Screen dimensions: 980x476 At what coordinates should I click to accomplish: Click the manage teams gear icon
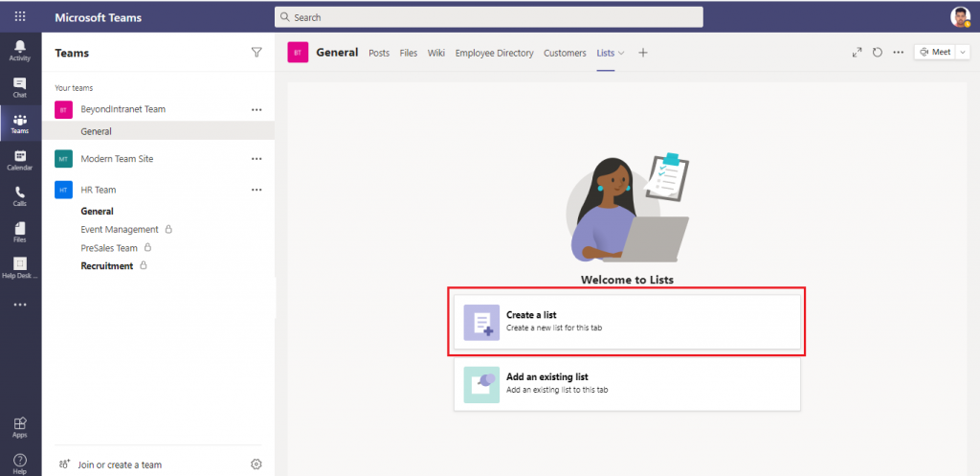(x=256, y=465)
